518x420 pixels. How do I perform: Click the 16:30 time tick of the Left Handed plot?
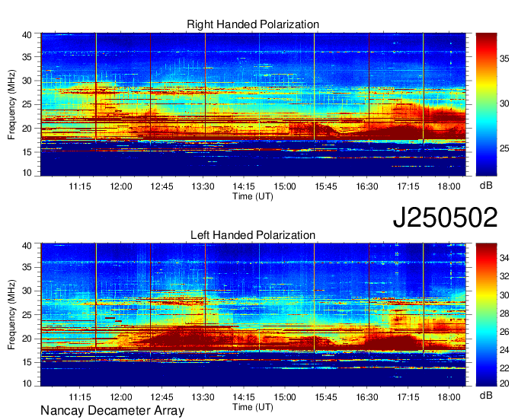[366, 397]
